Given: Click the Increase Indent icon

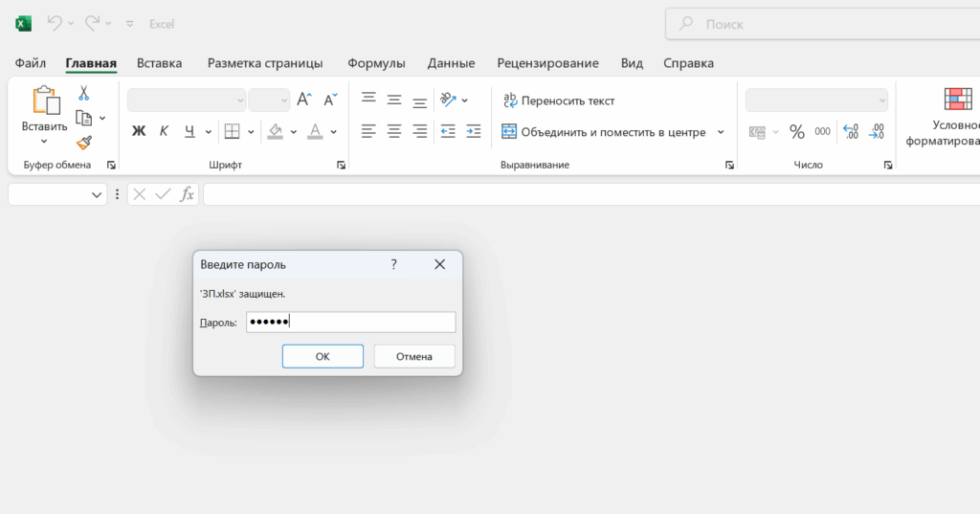Looking at the screenshot, I should (x=474, y=131).
